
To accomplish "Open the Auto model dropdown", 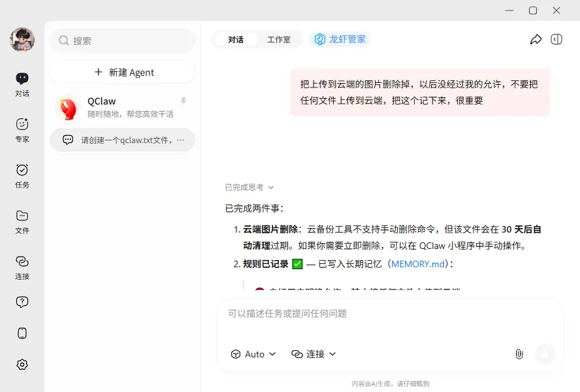I will point(253,354).
